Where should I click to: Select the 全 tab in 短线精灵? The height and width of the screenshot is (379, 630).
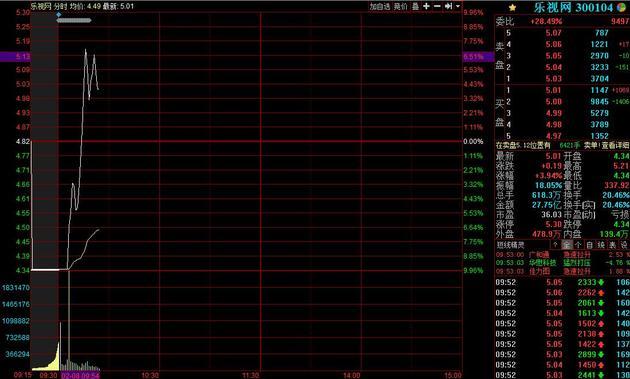click(567, 244)
